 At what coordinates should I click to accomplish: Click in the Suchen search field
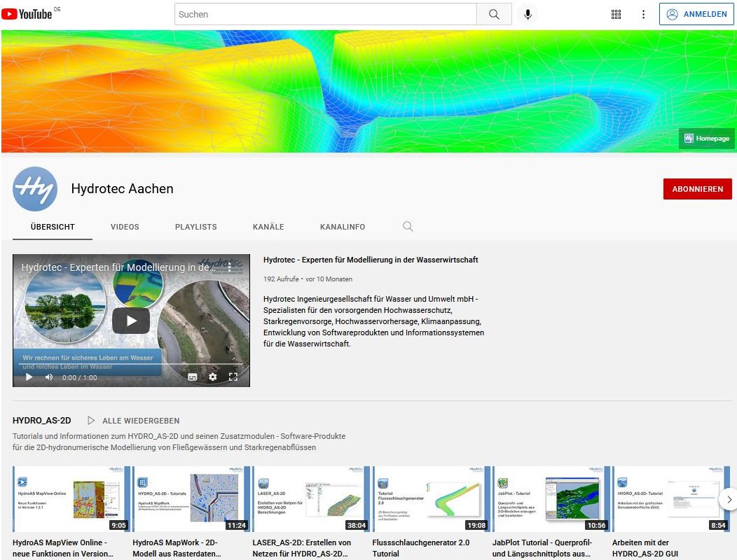(x=326, y=14)
